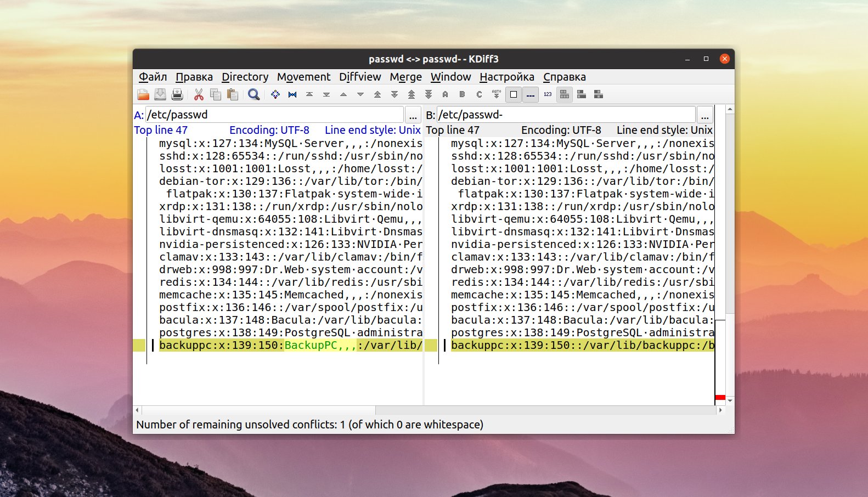Open the Diffview menu
Image resolution: width=868 pixels, height=497 pixels.
pyautogui.click(x=360, y=77)
